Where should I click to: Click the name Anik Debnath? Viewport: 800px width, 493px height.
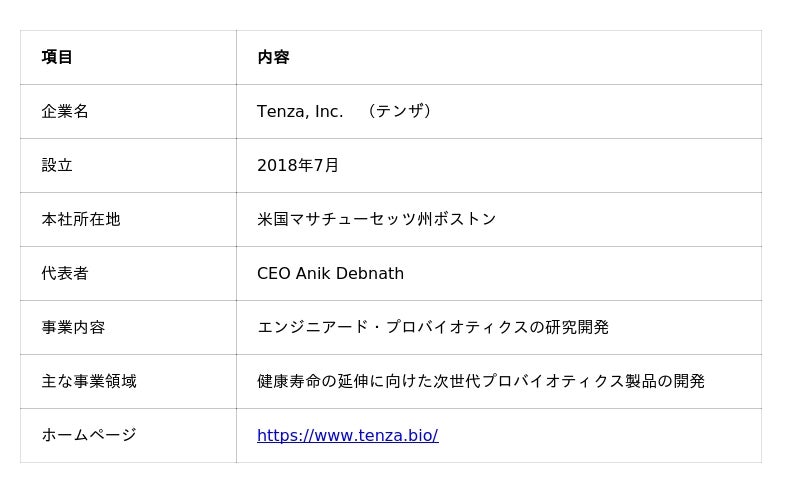pyautogui.click(x=350, y=273)
